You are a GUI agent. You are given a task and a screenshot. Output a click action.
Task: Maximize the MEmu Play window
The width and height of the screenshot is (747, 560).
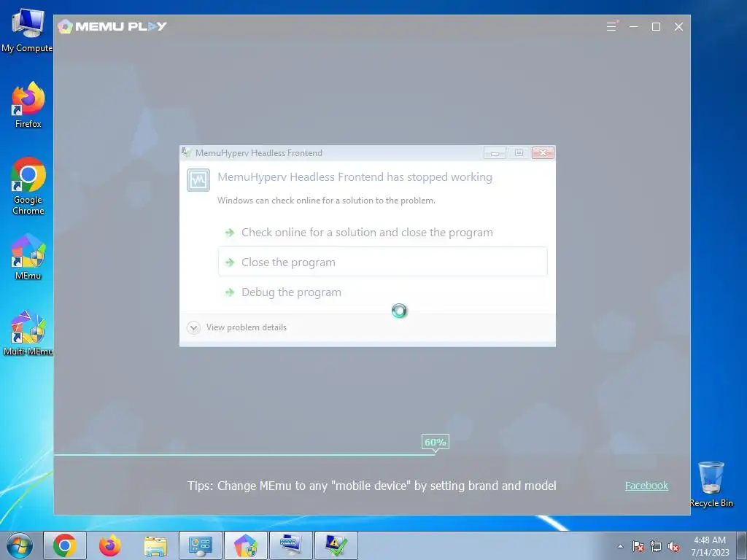click(x=656, y=27)
